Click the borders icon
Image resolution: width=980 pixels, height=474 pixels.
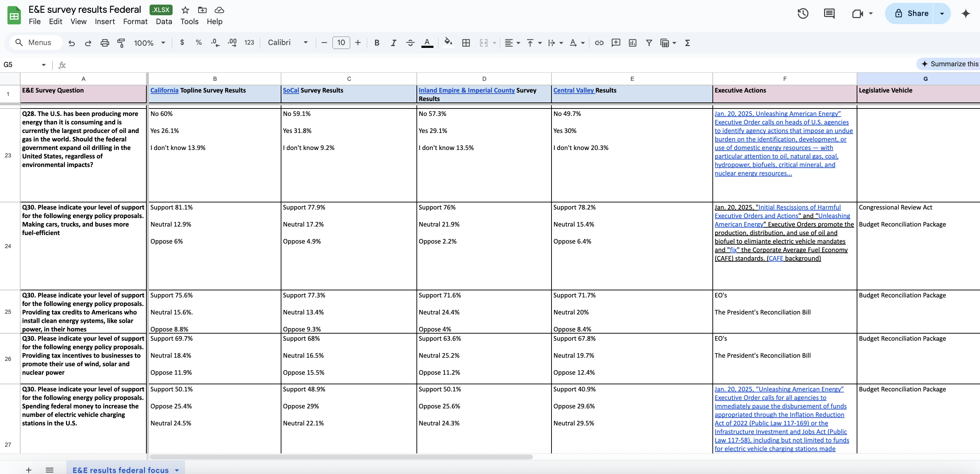pyautogui.click(x=466, y=43)
